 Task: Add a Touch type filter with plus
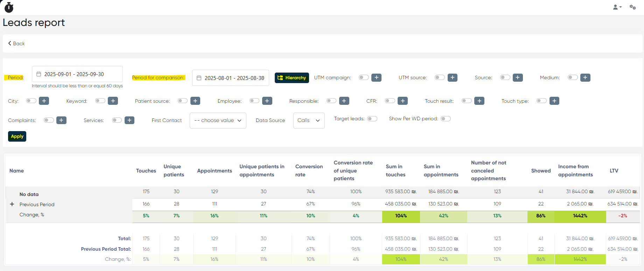[x=554, y=101]
